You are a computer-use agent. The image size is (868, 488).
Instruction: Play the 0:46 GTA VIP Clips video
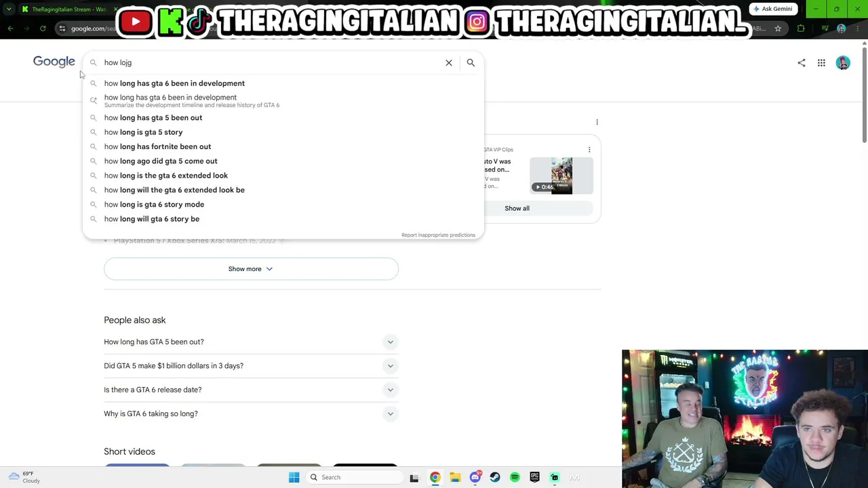(561, 176)
